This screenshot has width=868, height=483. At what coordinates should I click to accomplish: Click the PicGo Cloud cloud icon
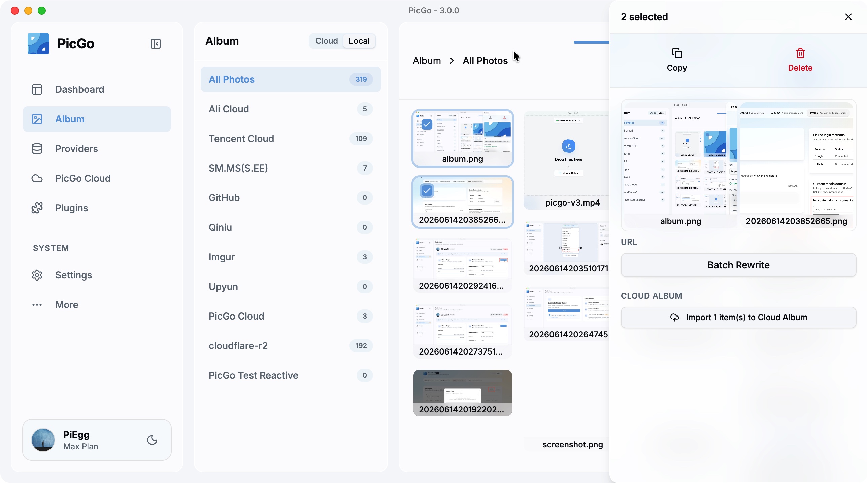click(x=37, y=178)
